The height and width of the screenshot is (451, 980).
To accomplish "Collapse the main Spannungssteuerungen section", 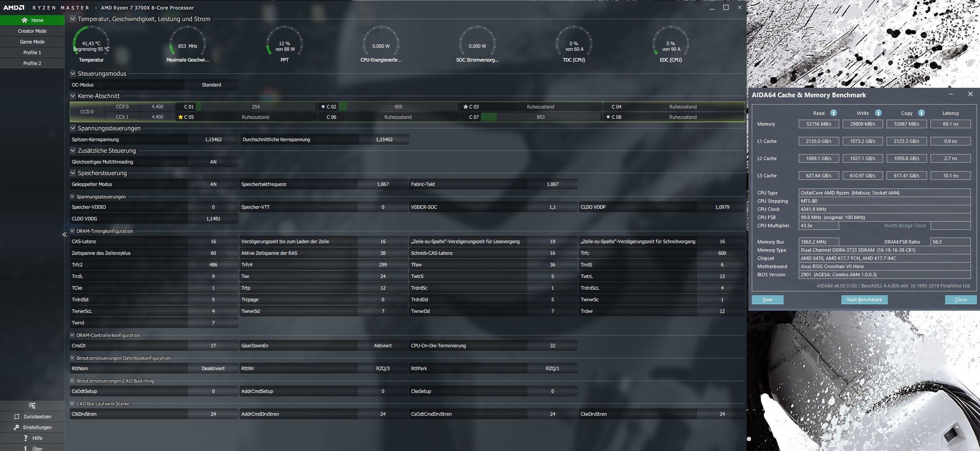I will click(x=73, y=128).
